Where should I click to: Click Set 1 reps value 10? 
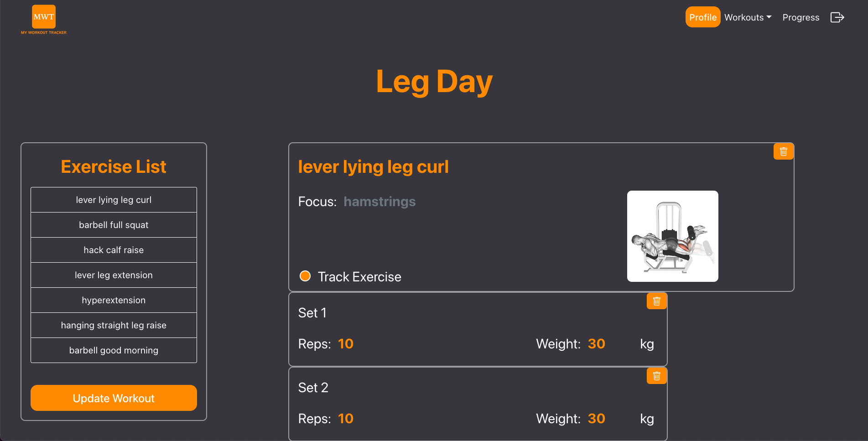pos(345,344)
